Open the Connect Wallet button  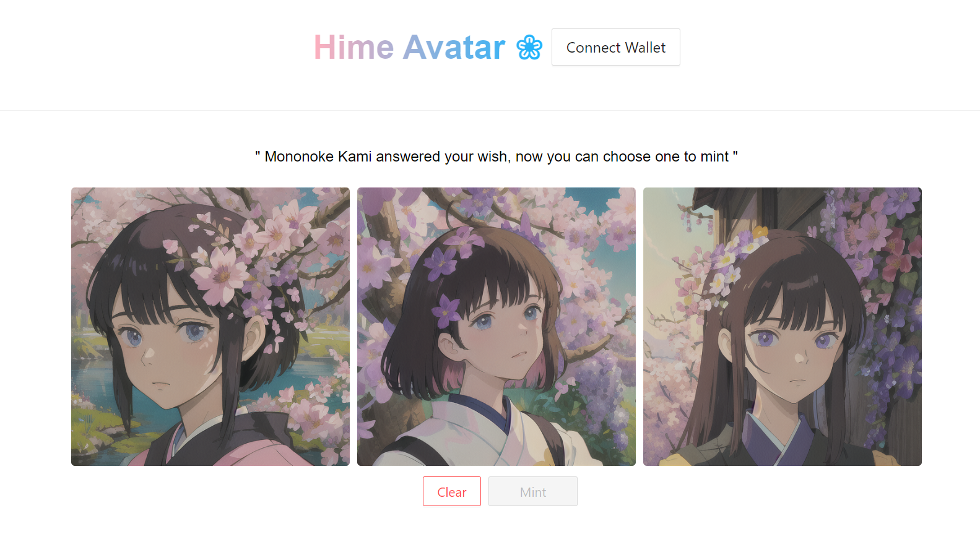615,47
